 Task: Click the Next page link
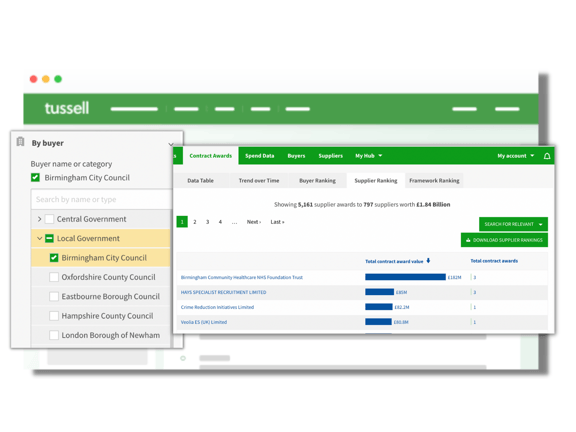tap(254, 222)
